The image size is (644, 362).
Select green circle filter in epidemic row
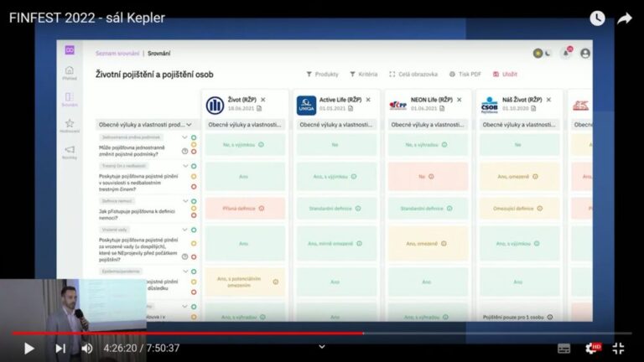pos(194,271)
